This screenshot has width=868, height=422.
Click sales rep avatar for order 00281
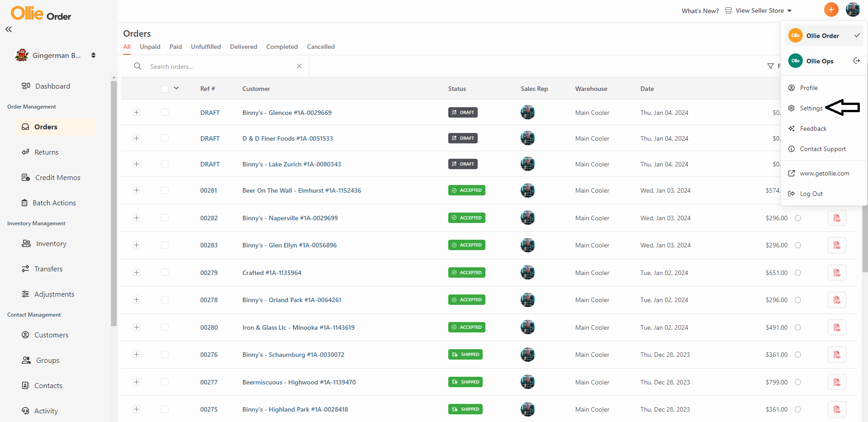click(528, 190)
